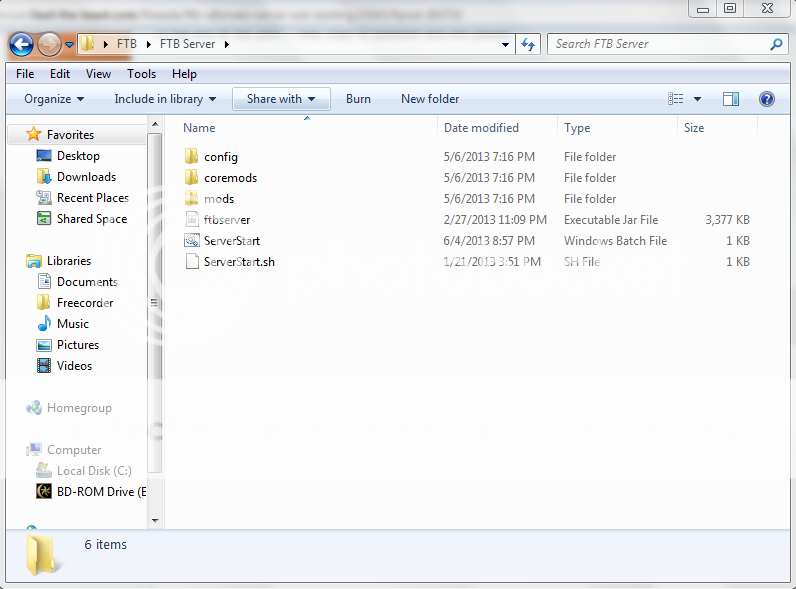The width and height of the screenshot is (796, 589).
Task: Select the coremods folder icon
Action: [x=191, y=177]
